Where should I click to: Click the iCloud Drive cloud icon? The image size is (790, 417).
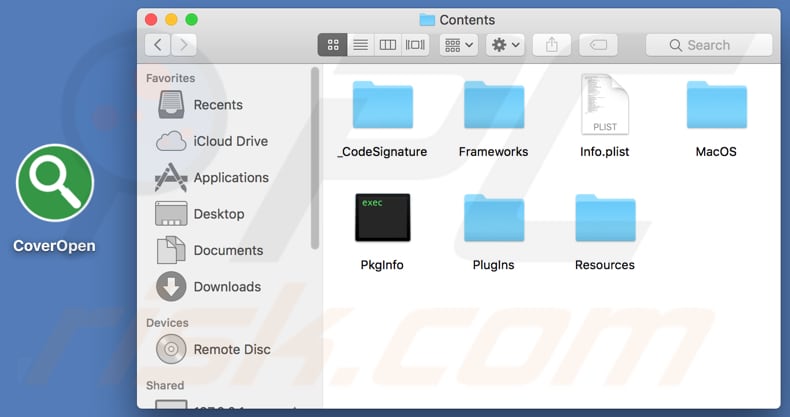(x=171, y=141)
